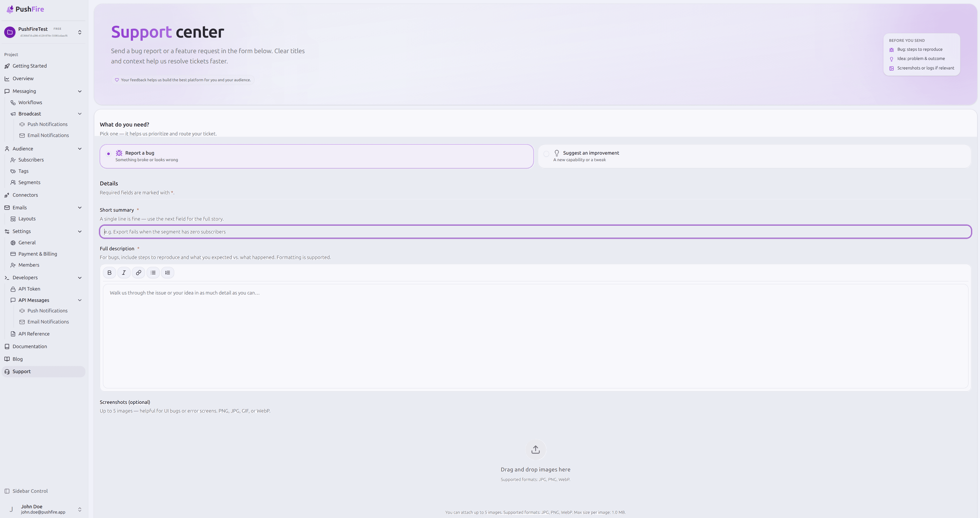Viewport: 980px width, 518px height.
Task: Click the Support headset icon
Action: tap(7, 372)
